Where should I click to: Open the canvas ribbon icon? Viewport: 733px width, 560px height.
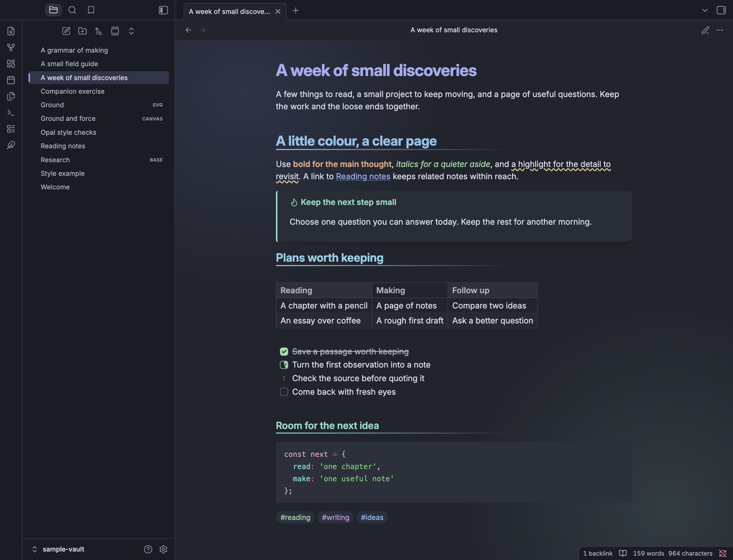[x=11, y=64]
